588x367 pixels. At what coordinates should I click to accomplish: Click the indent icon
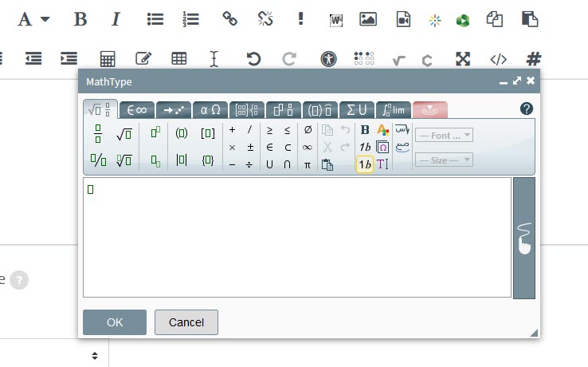[x=69, y=58]
